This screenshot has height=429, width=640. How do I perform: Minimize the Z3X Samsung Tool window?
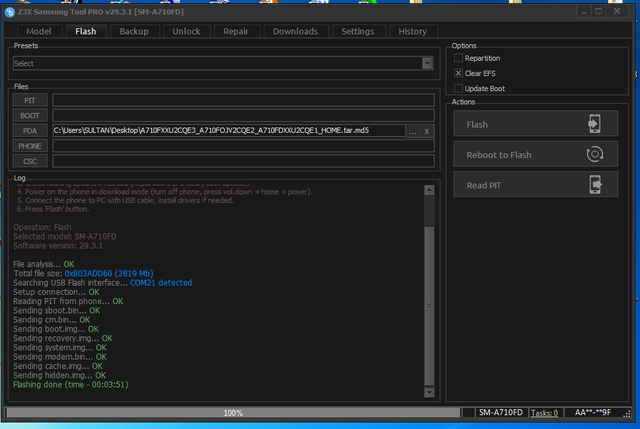[584, 11]
